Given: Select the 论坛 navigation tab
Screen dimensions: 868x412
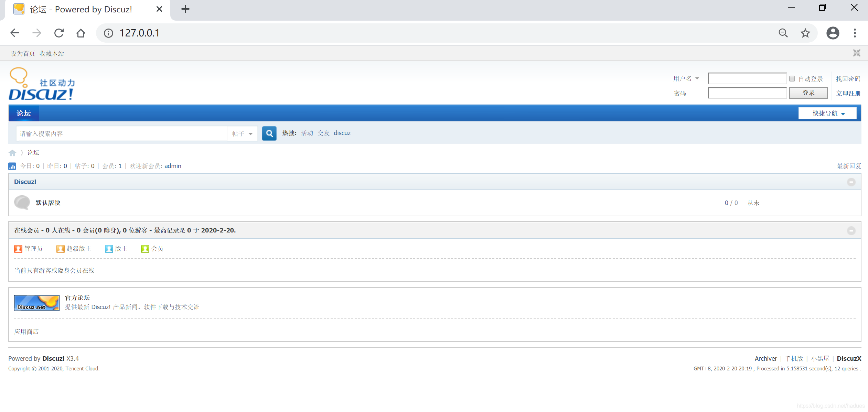Looking at the screenshot, I should click(x=24, y=113).
